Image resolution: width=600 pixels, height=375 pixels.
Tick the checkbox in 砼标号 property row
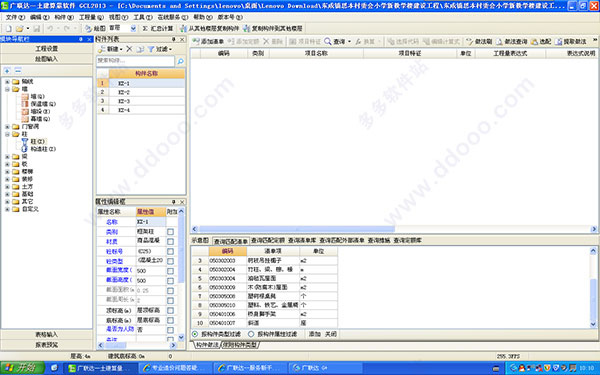tap(170, 251)
